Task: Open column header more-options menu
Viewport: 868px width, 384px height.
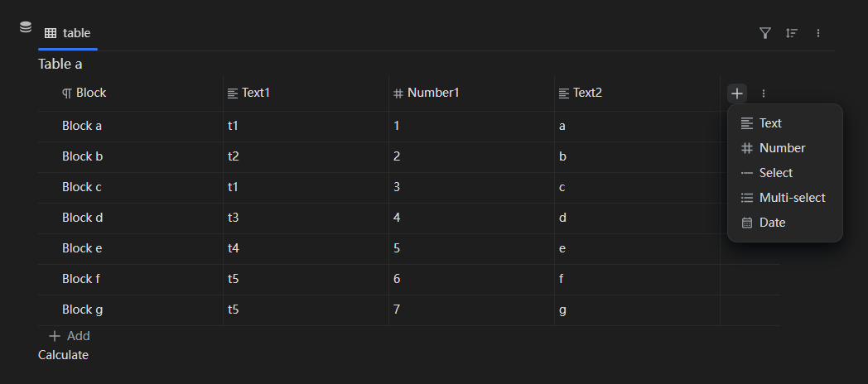Action: 764,94
